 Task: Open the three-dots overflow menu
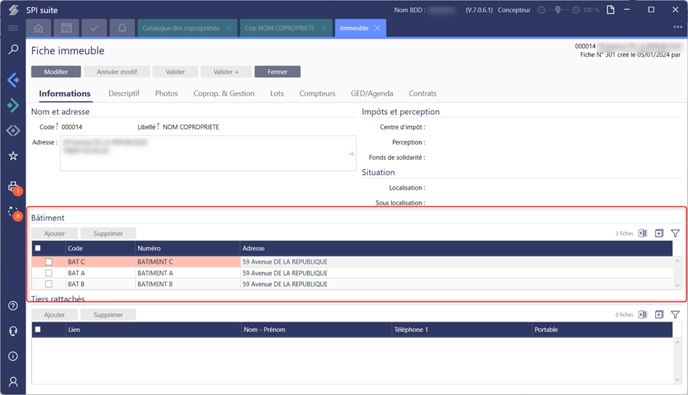[x=678, y=27]
